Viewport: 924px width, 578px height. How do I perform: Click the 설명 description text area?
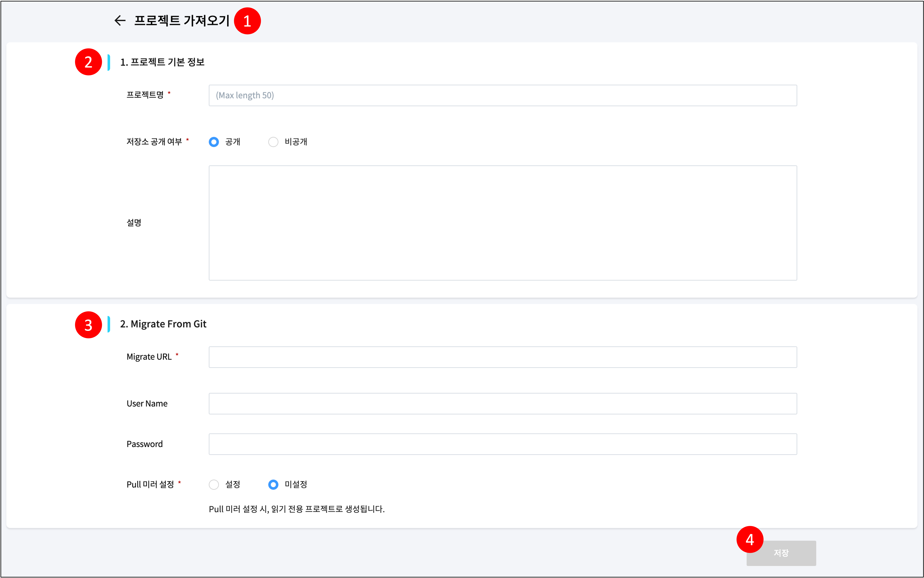pos(503,223)
